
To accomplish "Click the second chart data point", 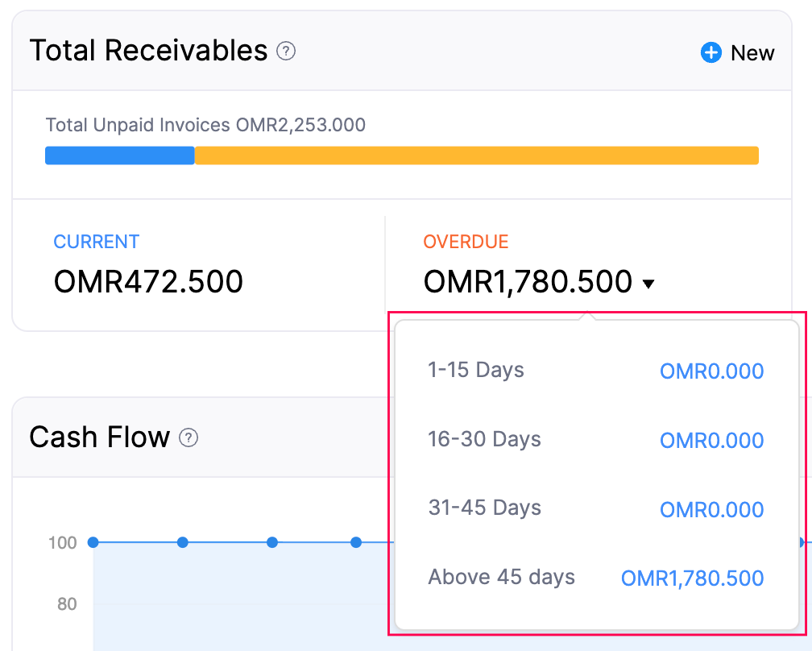I will [x=182, y=542].
